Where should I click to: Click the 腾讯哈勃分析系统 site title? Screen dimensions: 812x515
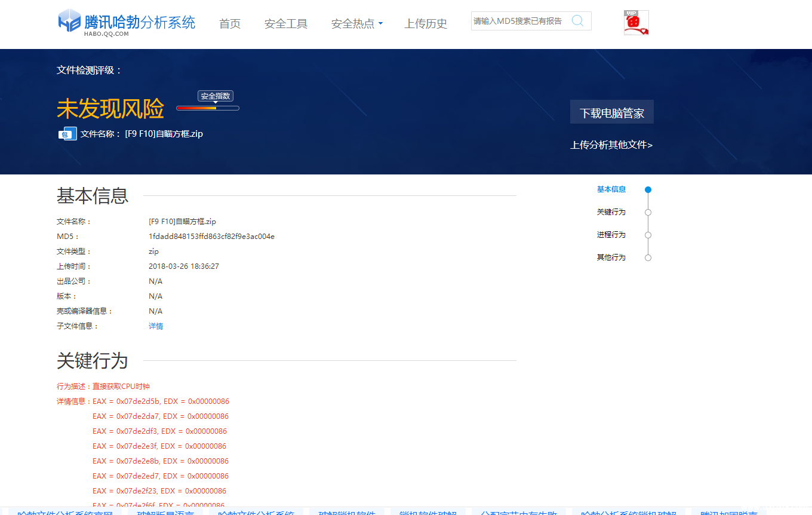point(140,23)
